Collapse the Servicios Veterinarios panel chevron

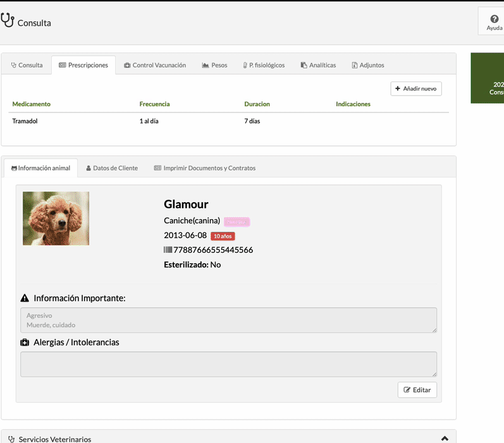pyautogui.click(x=445, y=439)
